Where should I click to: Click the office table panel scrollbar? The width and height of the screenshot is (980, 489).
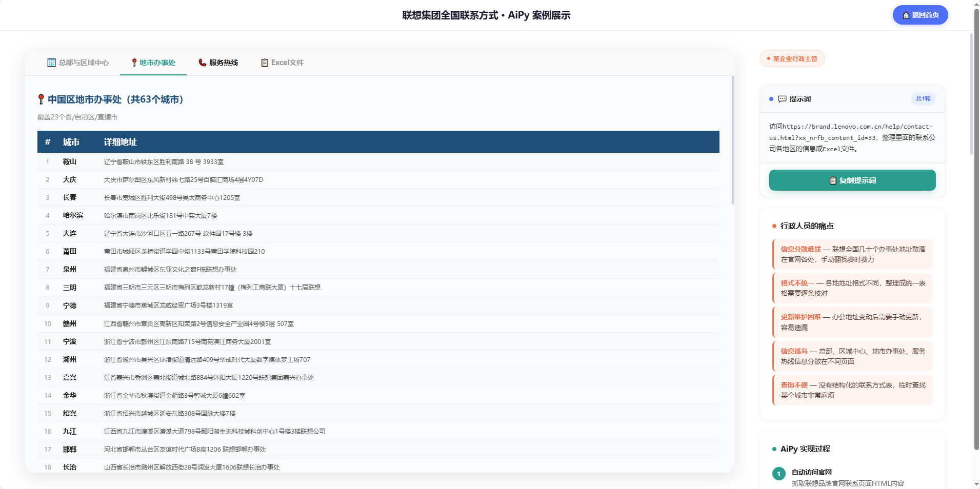(x=733, y=140)
